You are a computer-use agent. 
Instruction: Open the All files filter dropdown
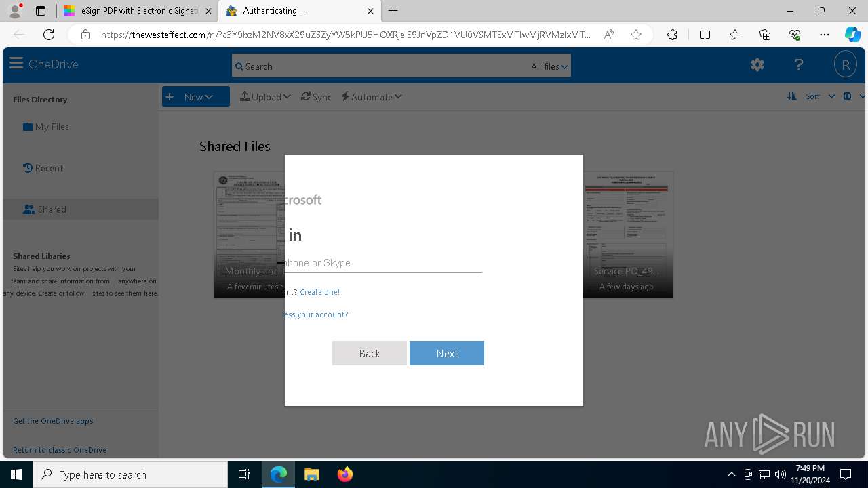[549, 66]
